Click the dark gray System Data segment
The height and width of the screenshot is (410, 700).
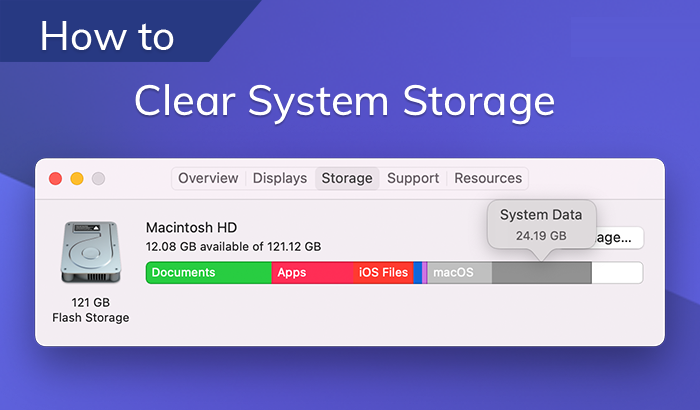pos(541,272)
